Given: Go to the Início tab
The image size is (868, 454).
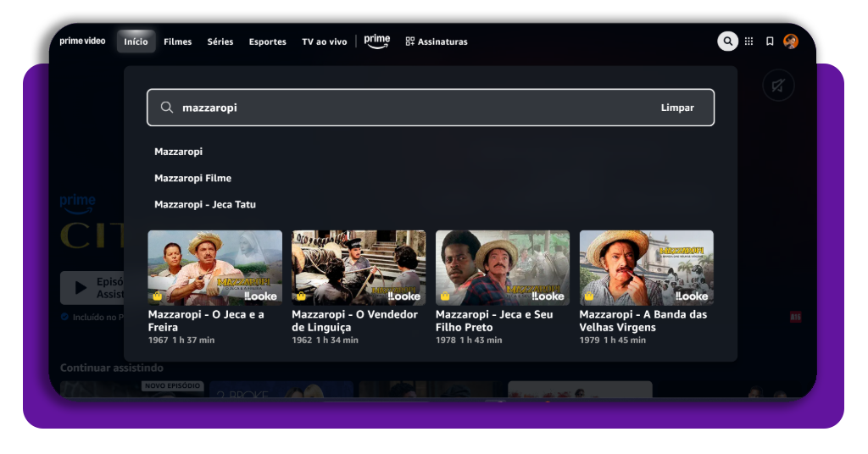Looking at the screenshot, I should pyautogui.click(x=136, y=42).
